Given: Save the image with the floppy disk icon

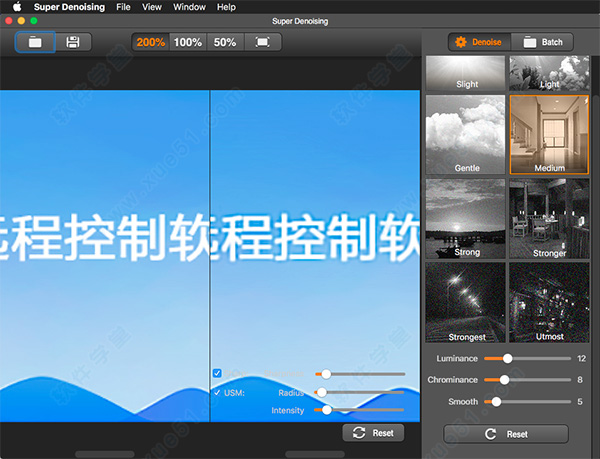Looking at the screenshot, I should pyautogui.click(x=73, y=42).
